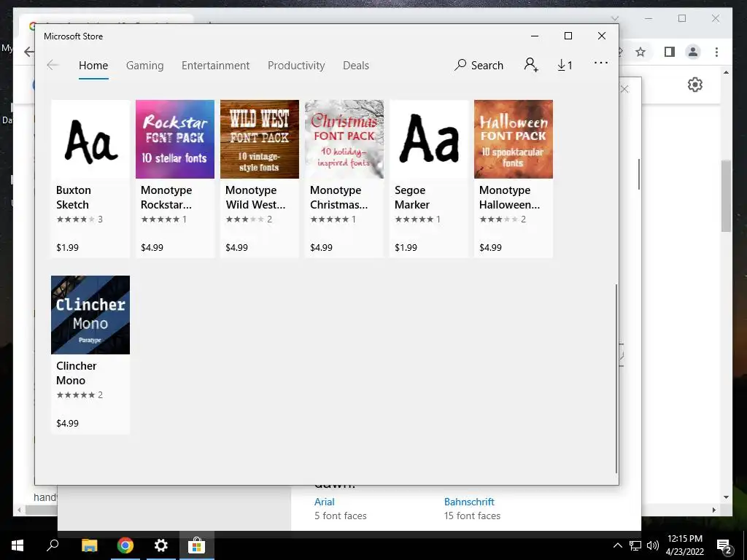The width and height of the screenshot is (747, 560).
Task: Open the Store account sign-in icon
Action: (x=531, y=65)
